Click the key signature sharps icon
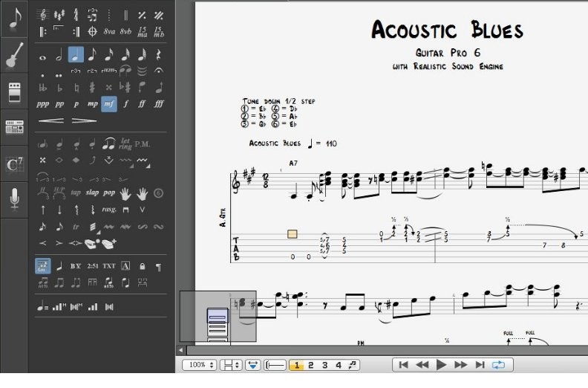 tap(59, 15)
